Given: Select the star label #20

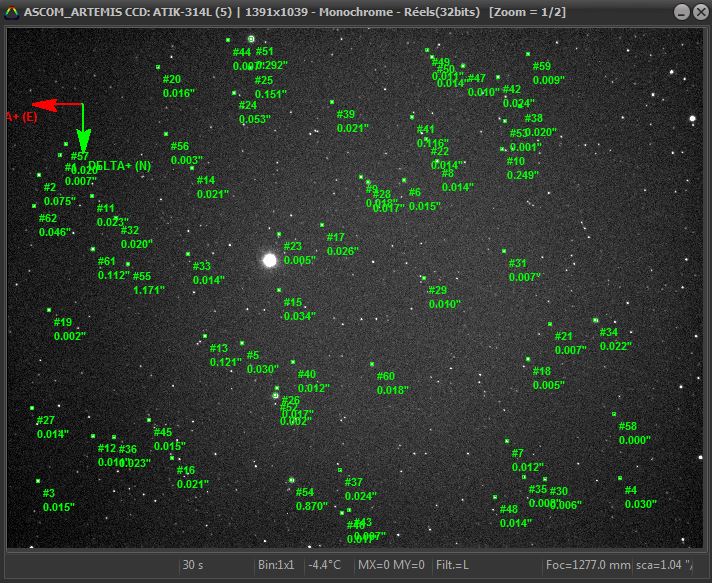Looking at the screenshot, I should point(172,79).
